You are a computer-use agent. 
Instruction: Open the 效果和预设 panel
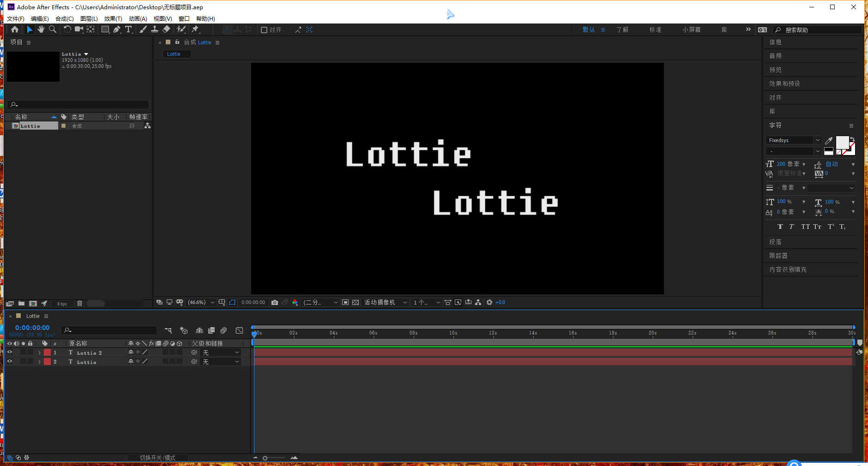pos(784,84)
